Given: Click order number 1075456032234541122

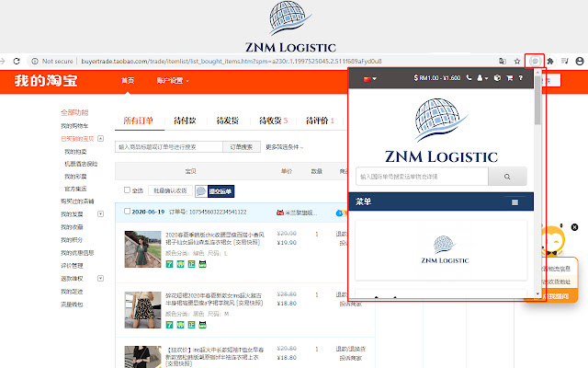Looking at the screenshot, I should coord(218,212).
